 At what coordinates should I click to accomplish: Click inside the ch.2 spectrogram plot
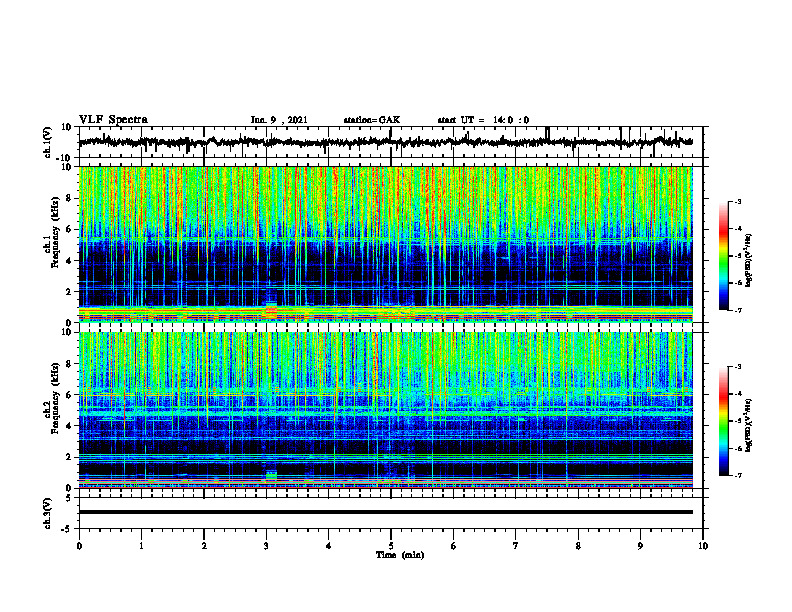point(385,410)
